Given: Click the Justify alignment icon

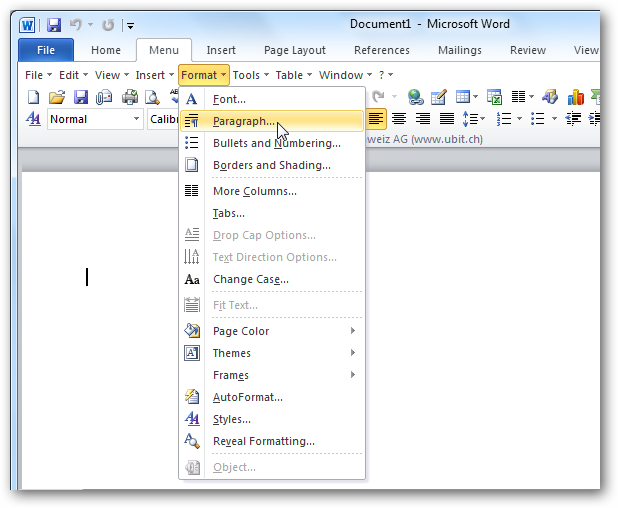Looking at the screenshot, I should click(x=447, y=119).
